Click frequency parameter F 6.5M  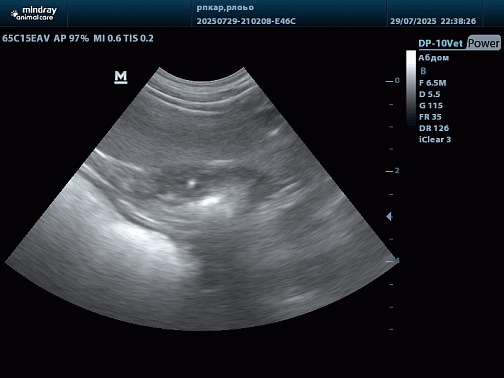click(x=432, y=83)
